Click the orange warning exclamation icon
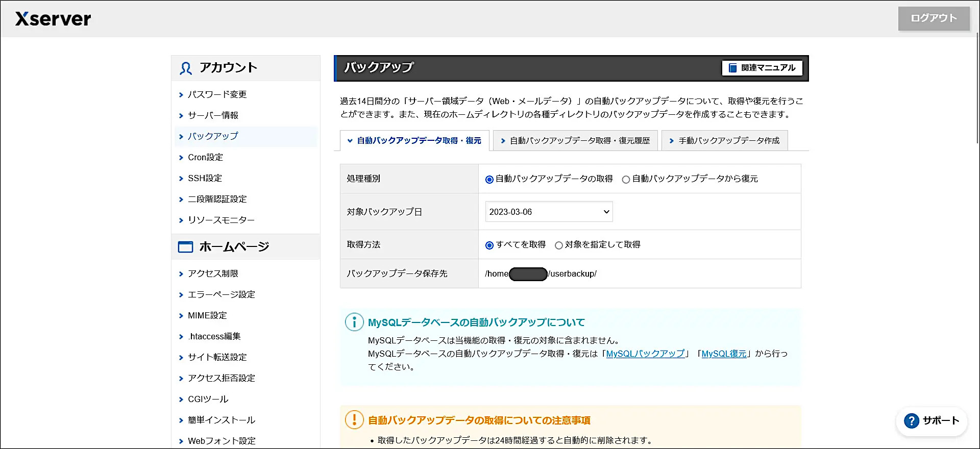This screenshot has width=980, height=449. [x=354, y=420]
